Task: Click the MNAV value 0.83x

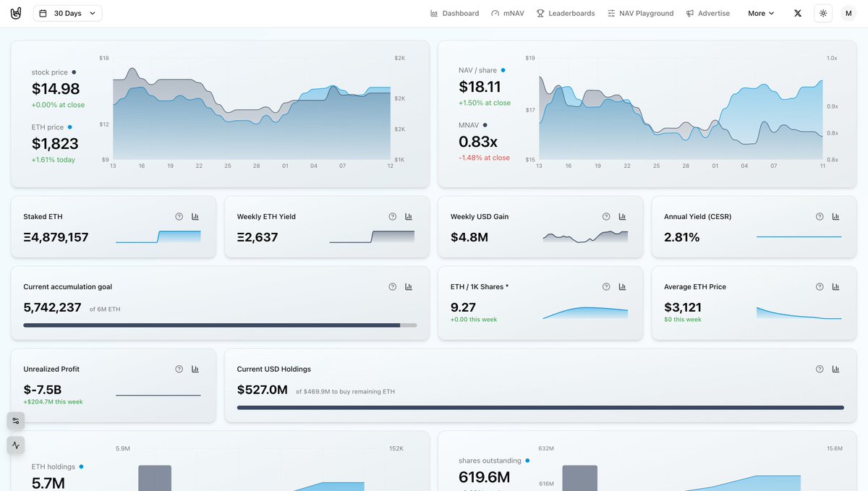Action: tap(478, 142)
